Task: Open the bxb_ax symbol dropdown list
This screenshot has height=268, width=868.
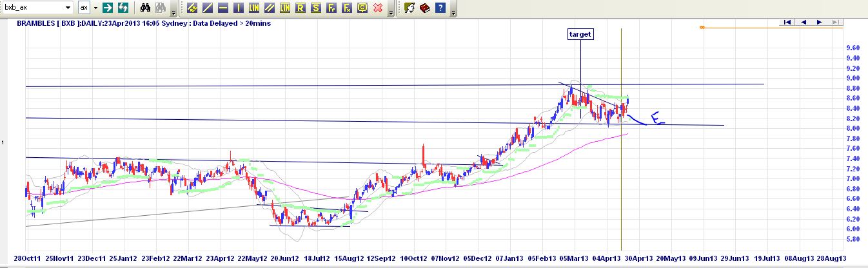Action: (68, 8)
